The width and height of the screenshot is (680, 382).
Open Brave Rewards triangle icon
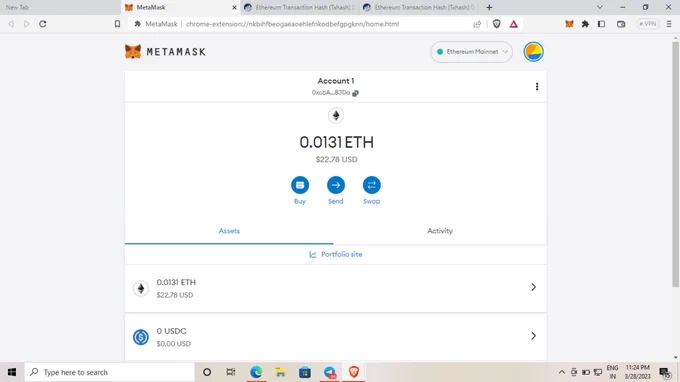(x=513, y=24)
